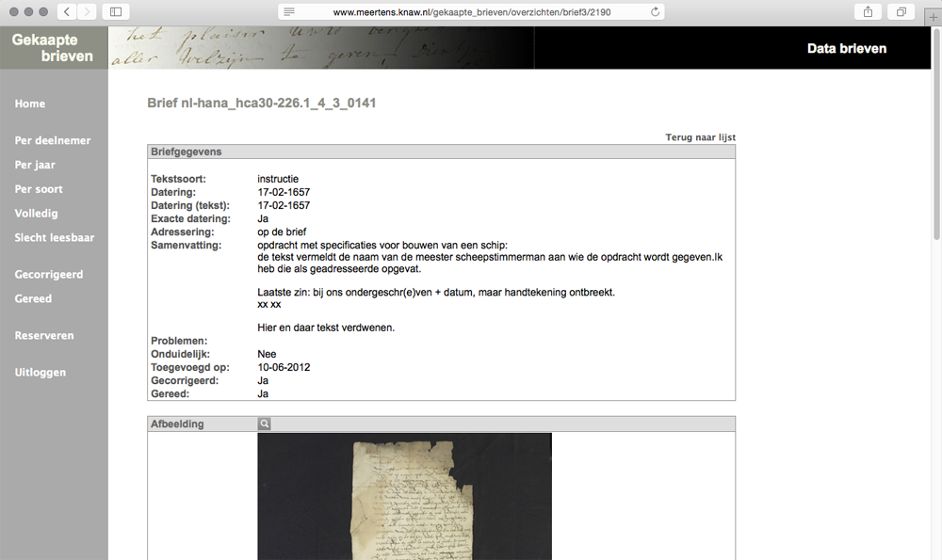
Task: Click Safari back navigation arrow
Action: point(67,11)
